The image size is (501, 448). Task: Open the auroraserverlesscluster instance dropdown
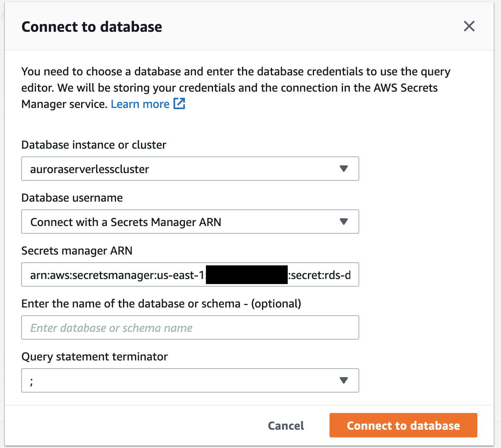pyautogui.click(x=190, y=169)
